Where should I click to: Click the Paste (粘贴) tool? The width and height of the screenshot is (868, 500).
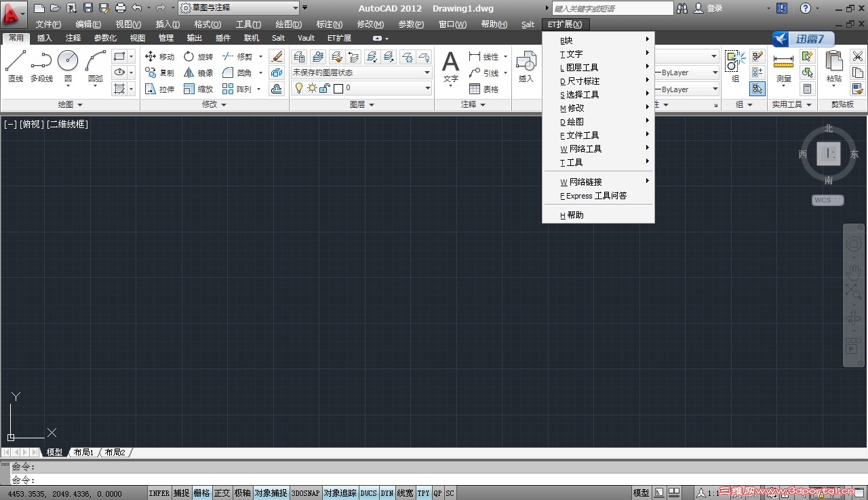coord(833,68)
